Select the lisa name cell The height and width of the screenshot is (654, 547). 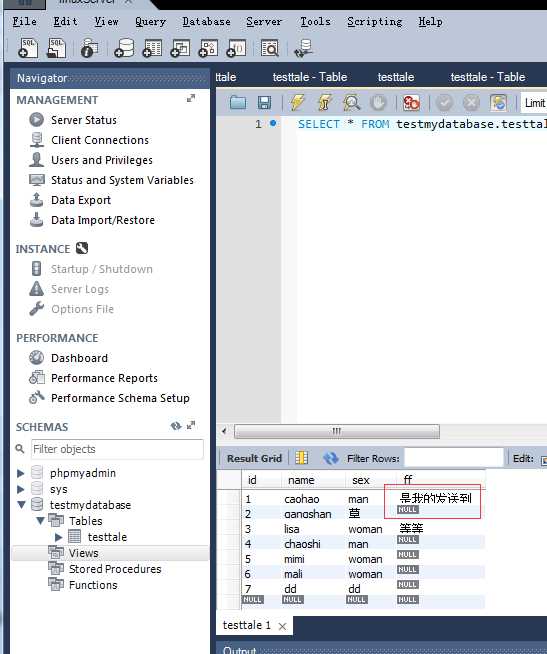pos(292,529)
